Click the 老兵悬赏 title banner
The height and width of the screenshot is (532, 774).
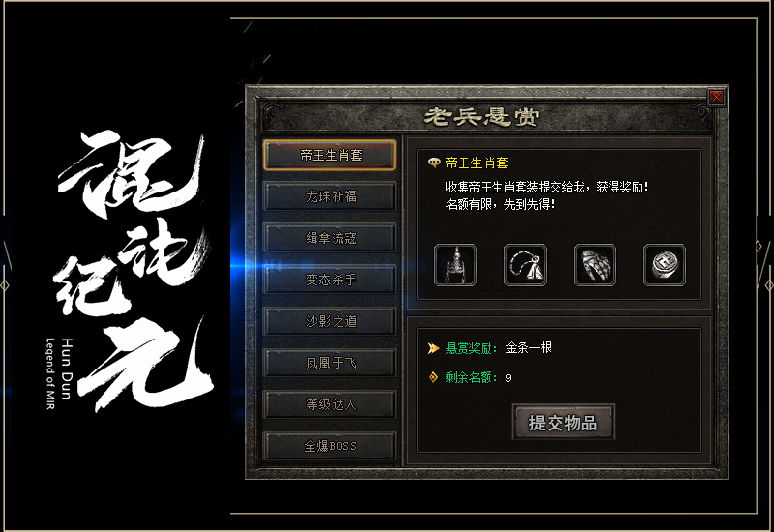pyautogui.click(x=481, y=117)
